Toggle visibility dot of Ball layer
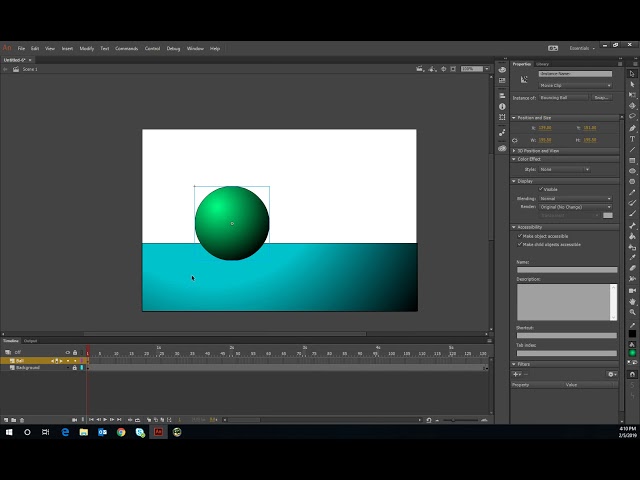This screenshot has height=480, width=640. coord(68,361)
